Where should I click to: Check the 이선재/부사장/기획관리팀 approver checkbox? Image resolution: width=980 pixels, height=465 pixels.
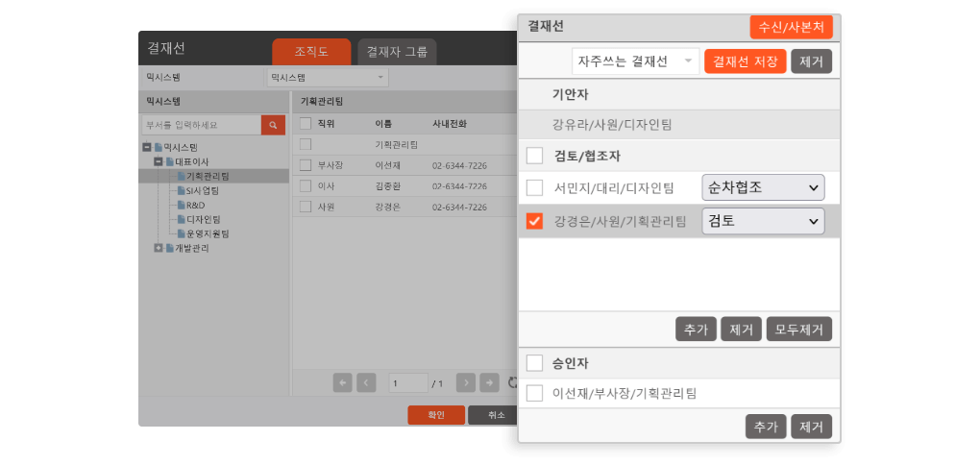534,394
